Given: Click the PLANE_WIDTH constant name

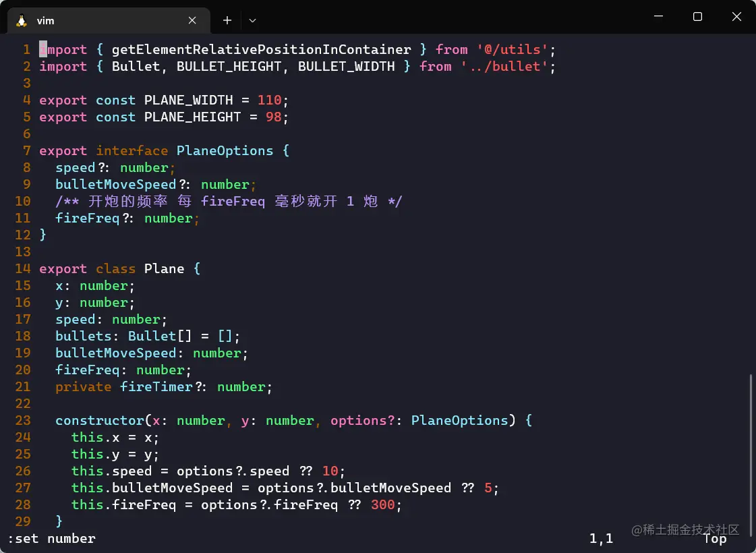Looking at the screenshot, I should tap(189, 100).
